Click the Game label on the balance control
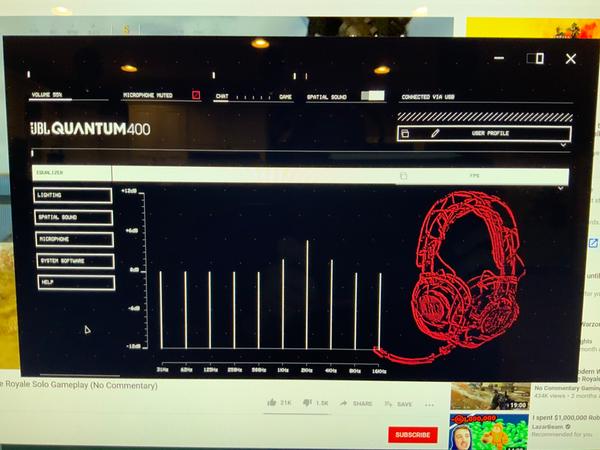This screenshot has height=450, width=600. pyautogui.click(x=285, y=97)
